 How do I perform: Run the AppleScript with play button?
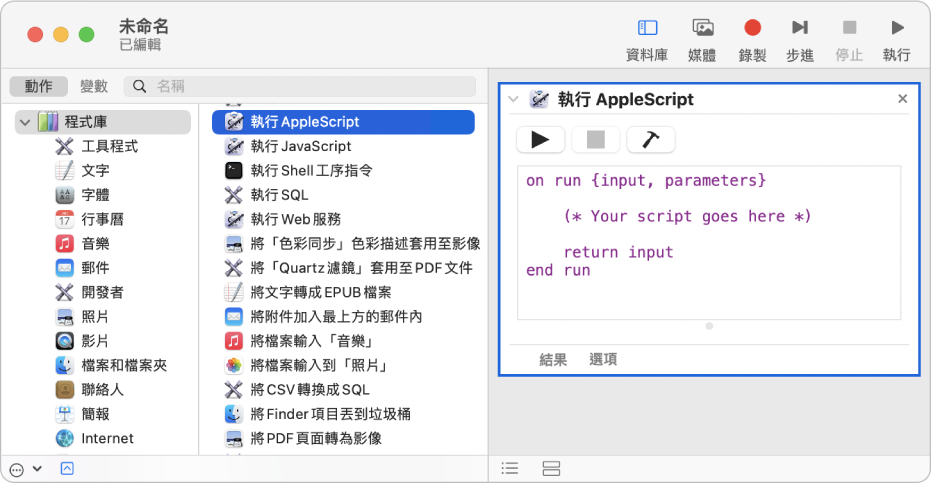point(541,140)
